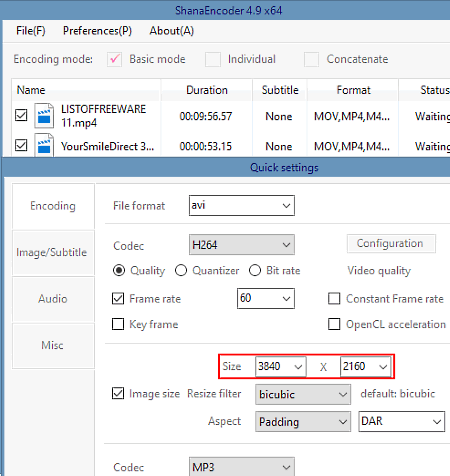Open the audio Codec MP3 dropdown

pyautogui.click(x=242, y=467)
